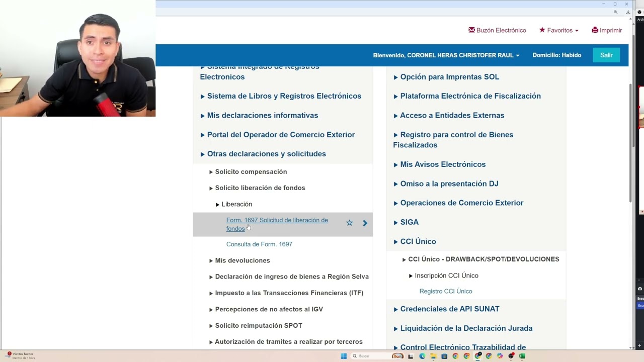
Task: Collapse CCI Único - DRAWBACK/SPOT/DEVOLUCIONES
Action: 480,259
